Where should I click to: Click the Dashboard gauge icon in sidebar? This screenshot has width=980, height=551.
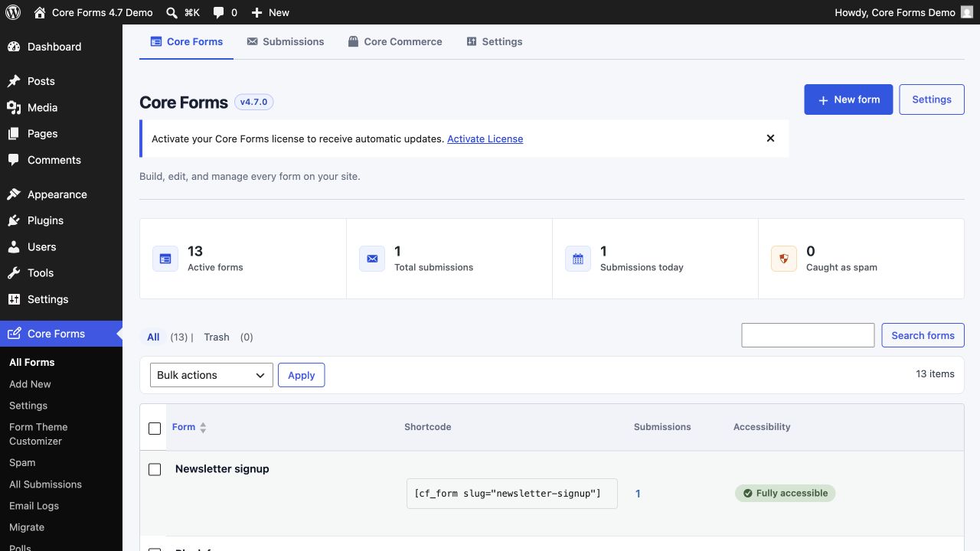[14, 47]
